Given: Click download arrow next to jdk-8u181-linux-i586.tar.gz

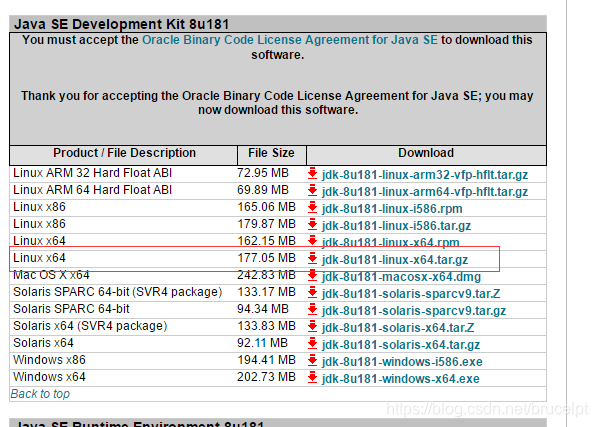Looking at the screenshot, I should 312,224.
